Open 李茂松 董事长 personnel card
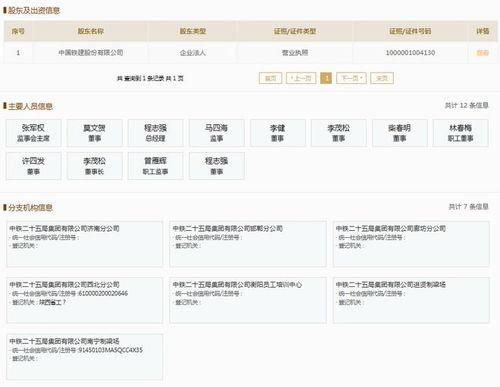Viewport: 500px width, 387px height. (94, 166)
